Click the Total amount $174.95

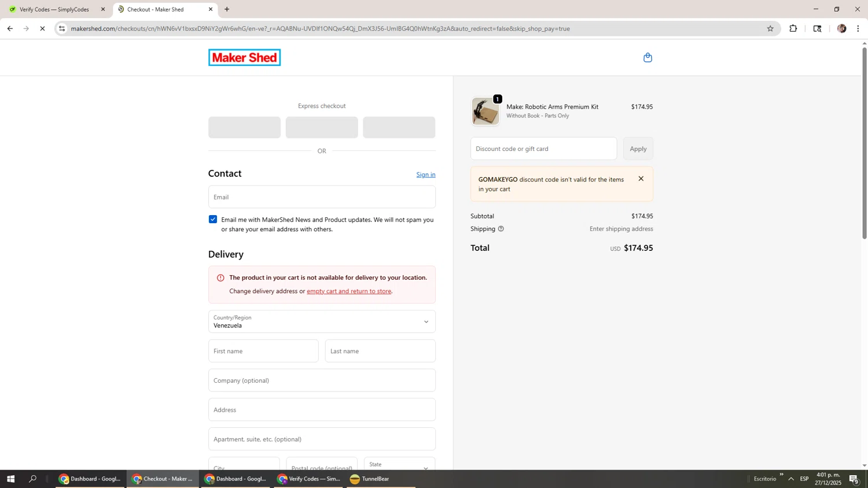(x=638, y=248)
